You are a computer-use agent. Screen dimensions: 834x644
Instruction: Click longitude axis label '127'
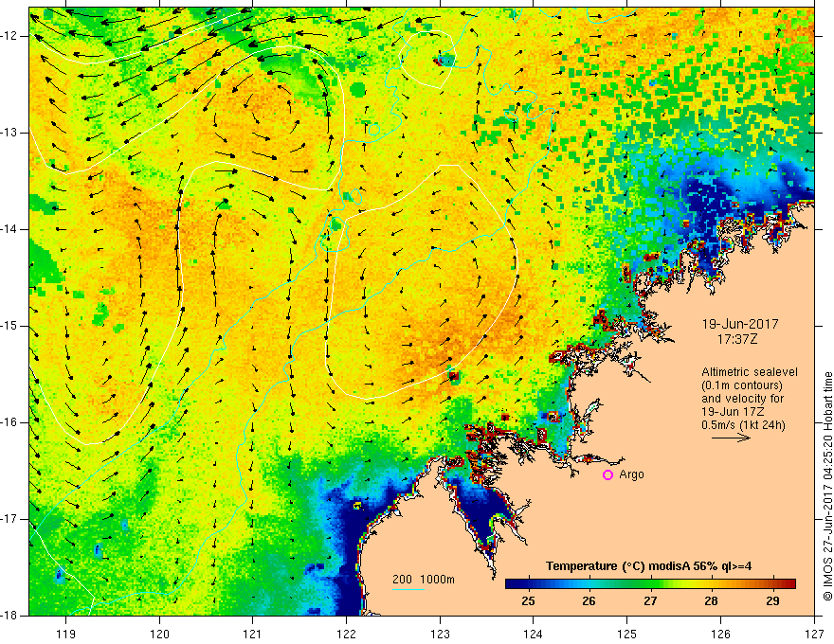pyautogui.click(x=814, y=634)
